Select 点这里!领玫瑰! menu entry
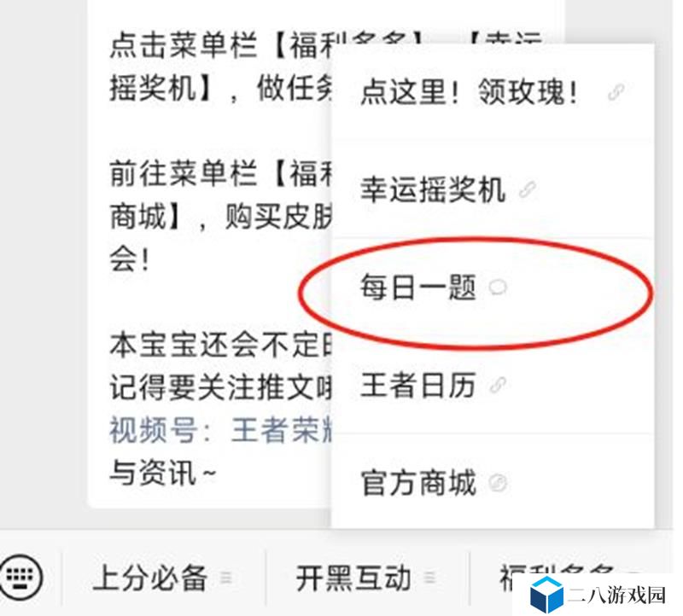The height and width of the screenshot is (616, 683). point(493,92)
